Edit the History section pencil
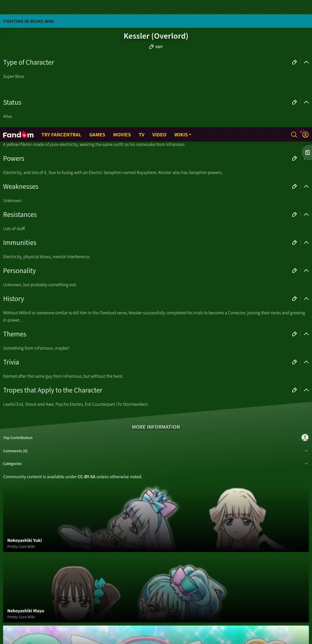Image resolution: width=312 pixels, height=644 pixels. (294, 299)
